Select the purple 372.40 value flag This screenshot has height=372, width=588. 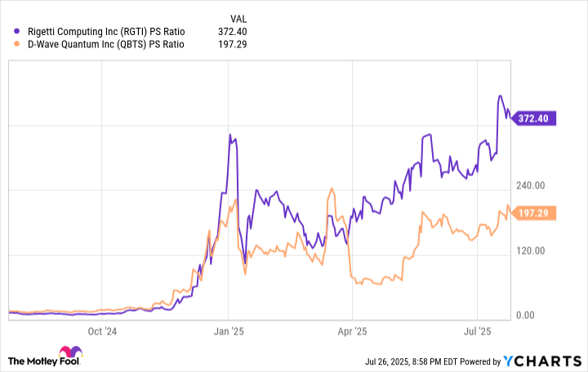pyautogui.click(x=536, y=118)
